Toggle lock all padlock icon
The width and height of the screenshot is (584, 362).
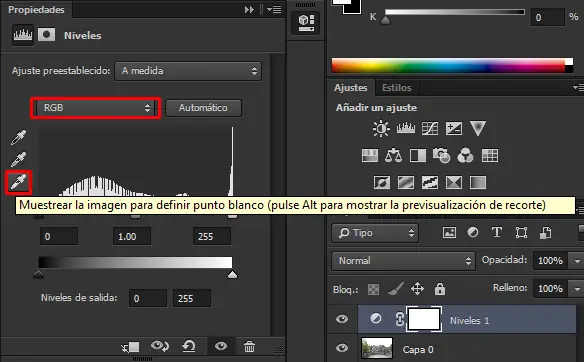[440, 289]
